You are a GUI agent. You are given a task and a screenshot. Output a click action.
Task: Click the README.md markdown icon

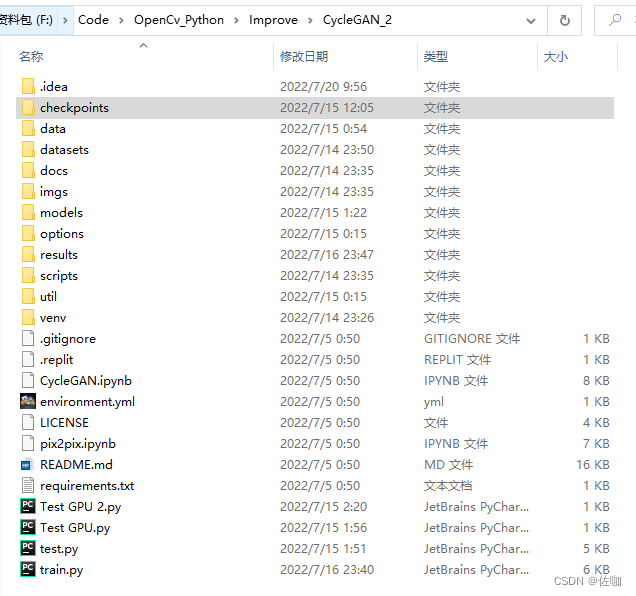26,465
